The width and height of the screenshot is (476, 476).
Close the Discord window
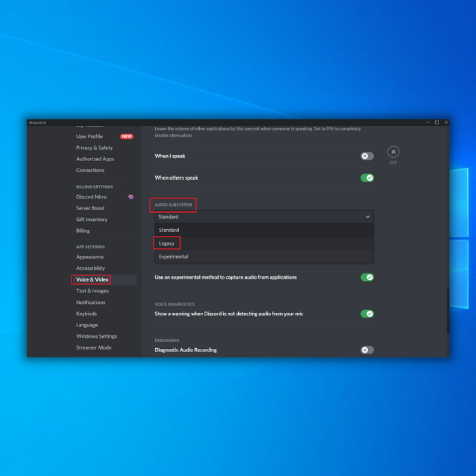446,122
